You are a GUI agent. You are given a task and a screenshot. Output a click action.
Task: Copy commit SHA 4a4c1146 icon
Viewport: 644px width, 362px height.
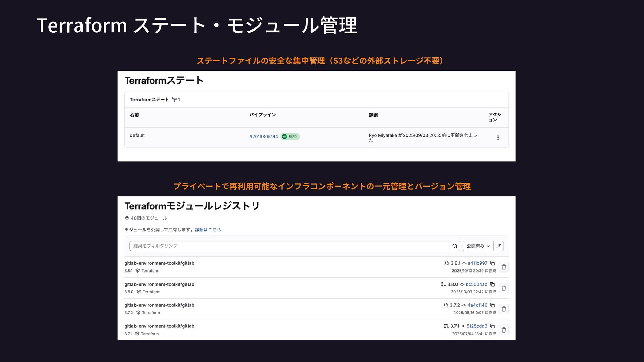click(492, 305)
